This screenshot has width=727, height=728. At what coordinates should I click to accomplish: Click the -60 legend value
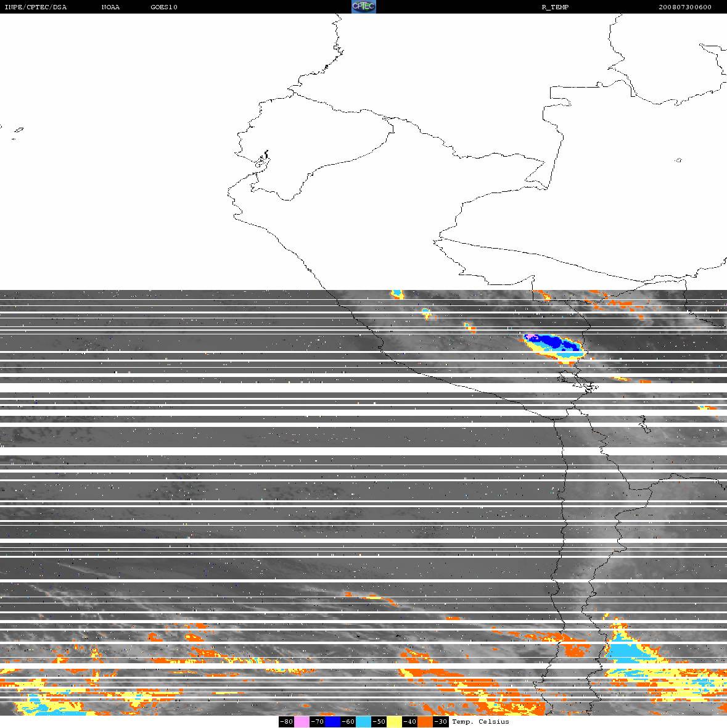[x=348, y=721]
